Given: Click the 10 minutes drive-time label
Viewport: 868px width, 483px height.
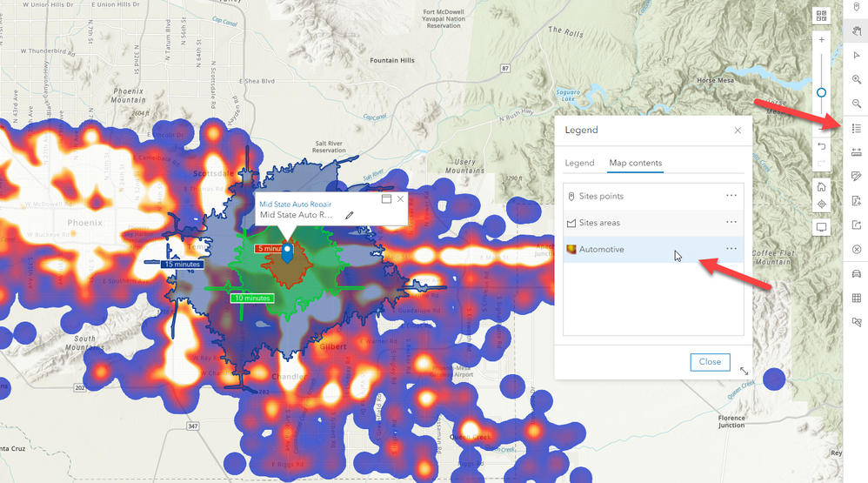Looking at the screenshot, I should (252, 298).
